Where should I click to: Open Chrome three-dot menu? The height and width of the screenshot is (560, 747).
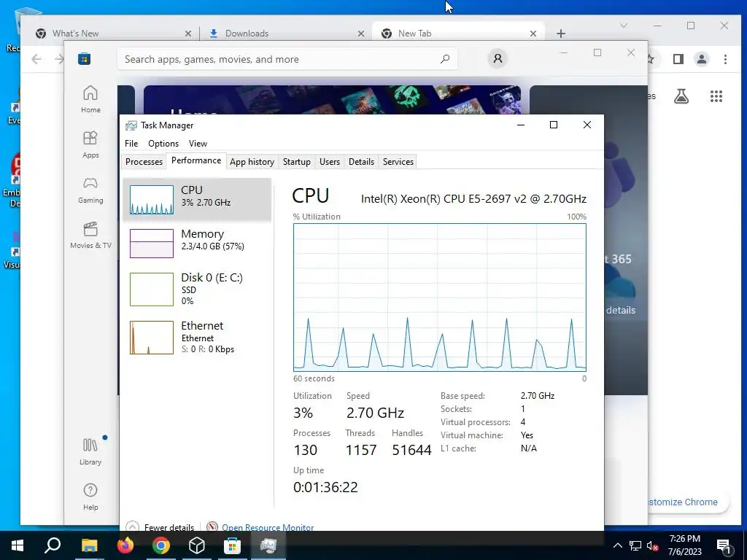tap(725, 59)
